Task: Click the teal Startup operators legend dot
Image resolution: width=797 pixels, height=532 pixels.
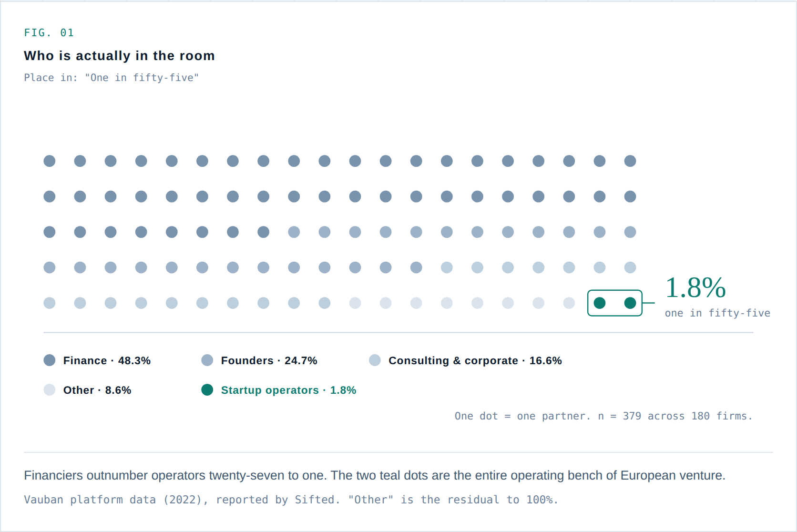Action: [207, 390]
